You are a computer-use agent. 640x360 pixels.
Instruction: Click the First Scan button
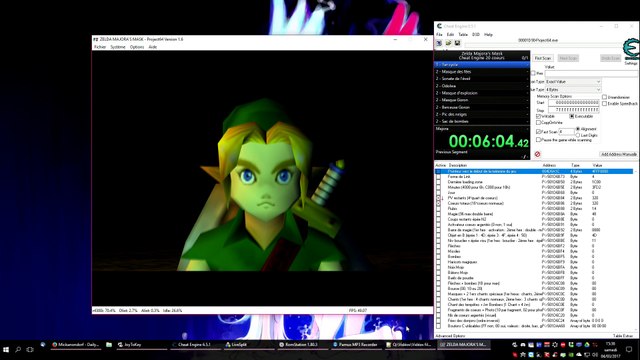coord(543,58)
